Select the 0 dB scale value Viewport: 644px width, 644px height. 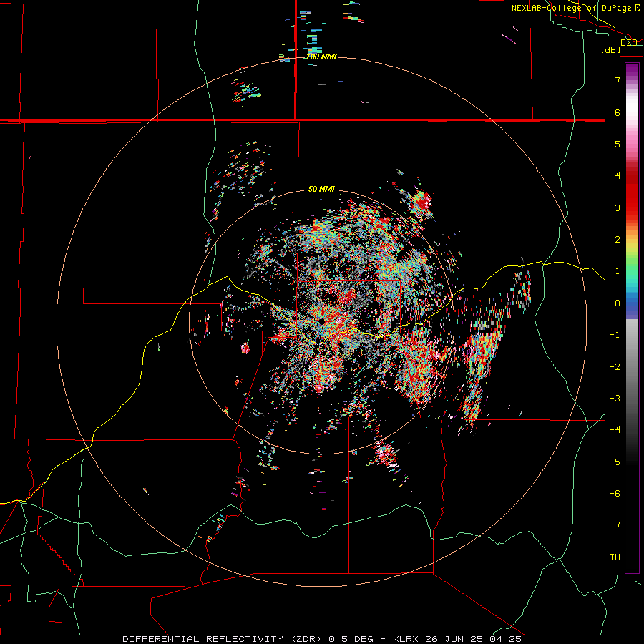(x=618, y=303)
